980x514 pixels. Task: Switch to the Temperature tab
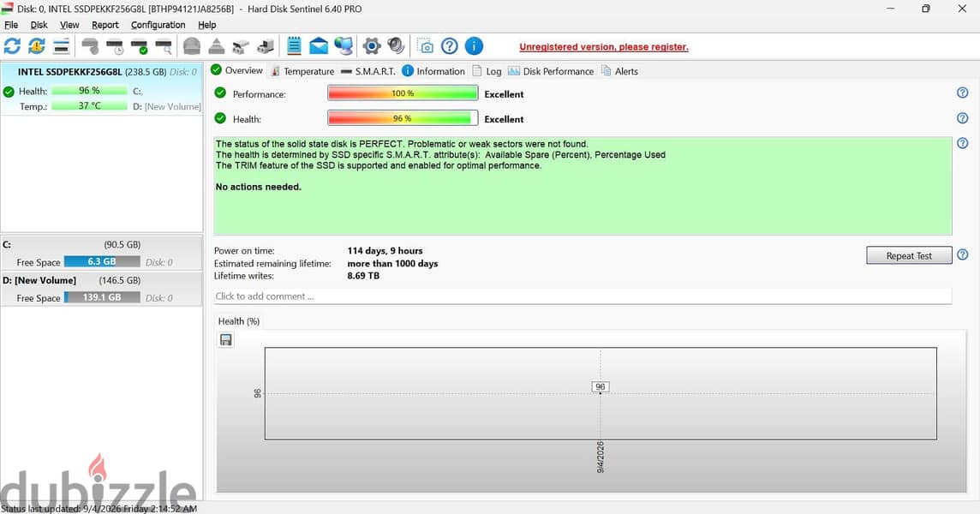tap(302, 71)
